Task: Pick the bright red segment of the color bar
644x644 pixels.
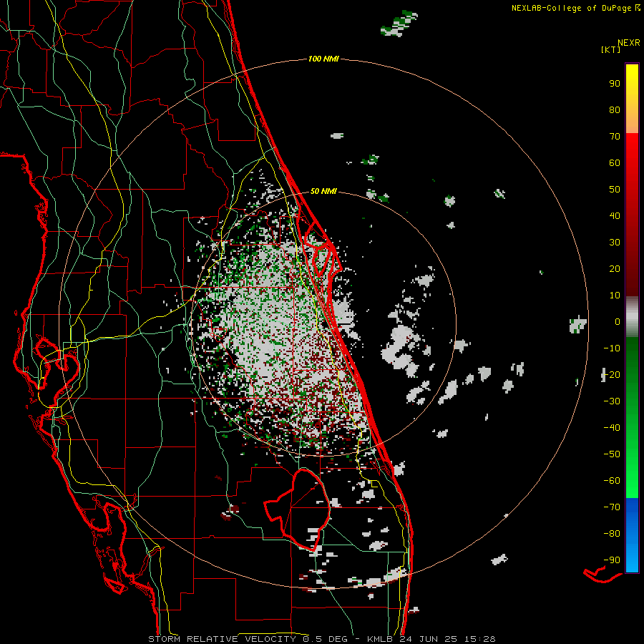Action: pyautogui.click(x=632, y=150)
